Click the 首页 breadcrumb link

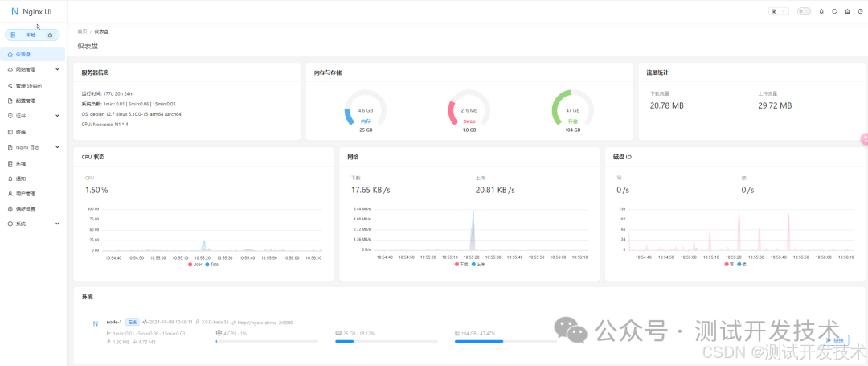82,31
